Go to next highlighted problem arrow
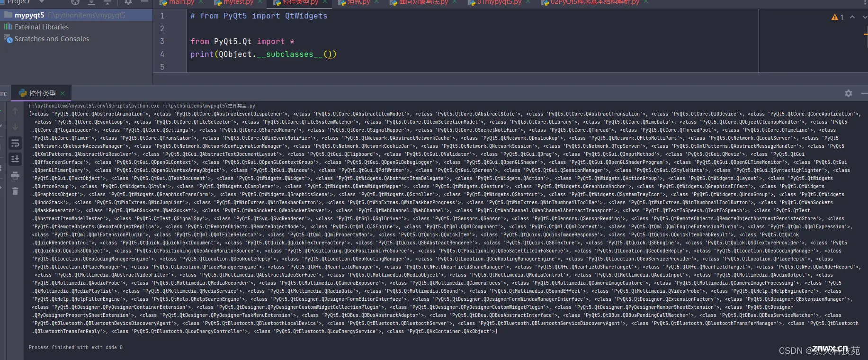This screenshot has width=868, height=360. coord(865,17)
